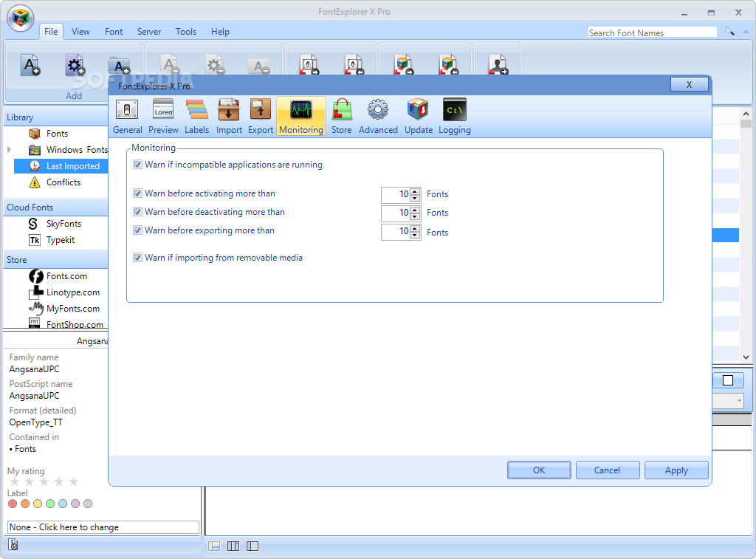Image resolution: width=756 pixels, height=559 pixels.
Task: Click Apply in preferences dialog
Action: point(676,470)
